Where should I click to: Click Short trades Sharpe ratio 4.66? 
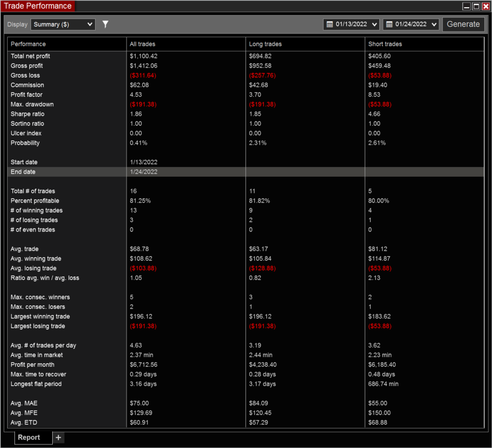coord(374,114)
